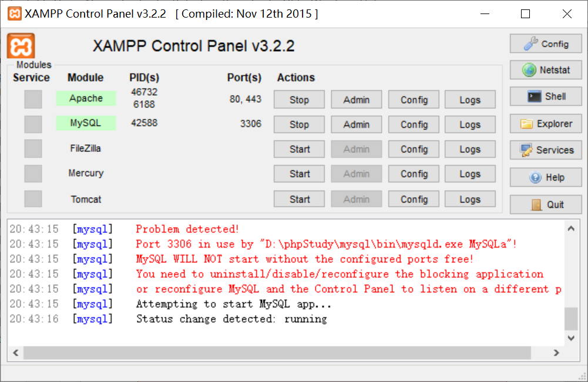Screen dimensions: 588x382
Task: Start the Mercury module
Action: [x=299, y=174]
